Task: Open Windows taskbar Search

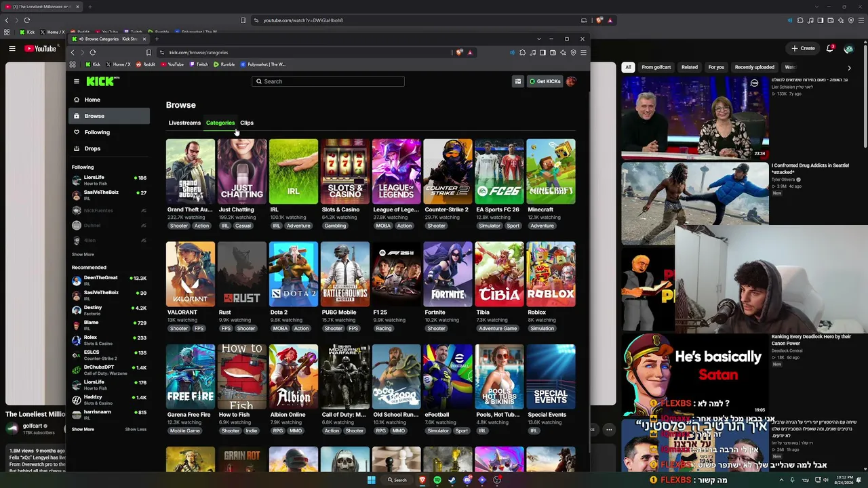Action: coord(397,480)
